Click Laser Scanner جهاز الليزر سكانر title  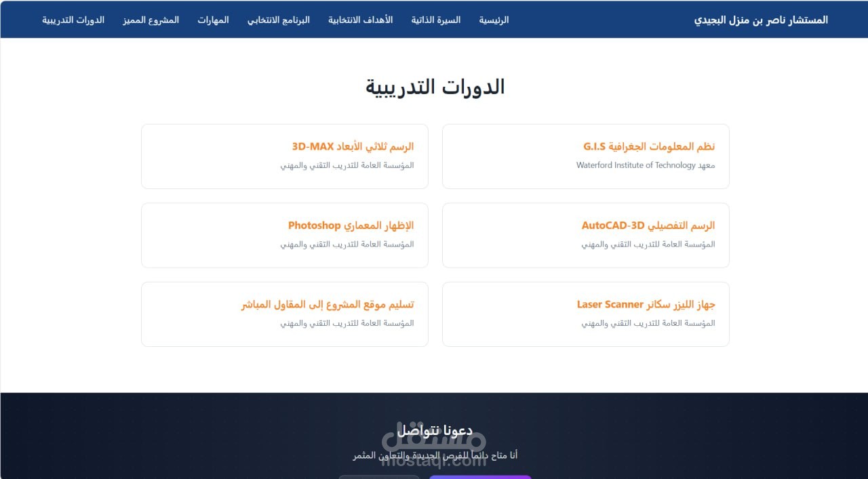click(x=646, y=305)
